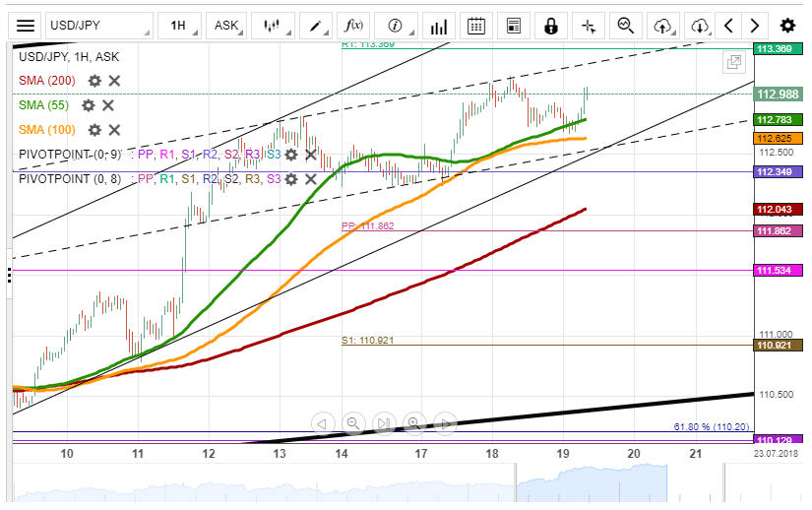Remove the SMA (100) indicator
The image size is (812, 510).
[114, 130]
